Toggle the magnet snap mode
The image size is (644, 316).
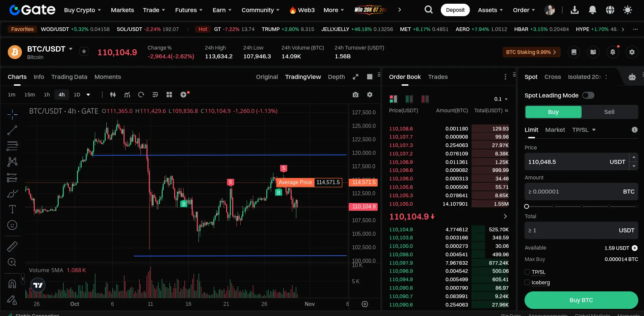pos(12,284)
